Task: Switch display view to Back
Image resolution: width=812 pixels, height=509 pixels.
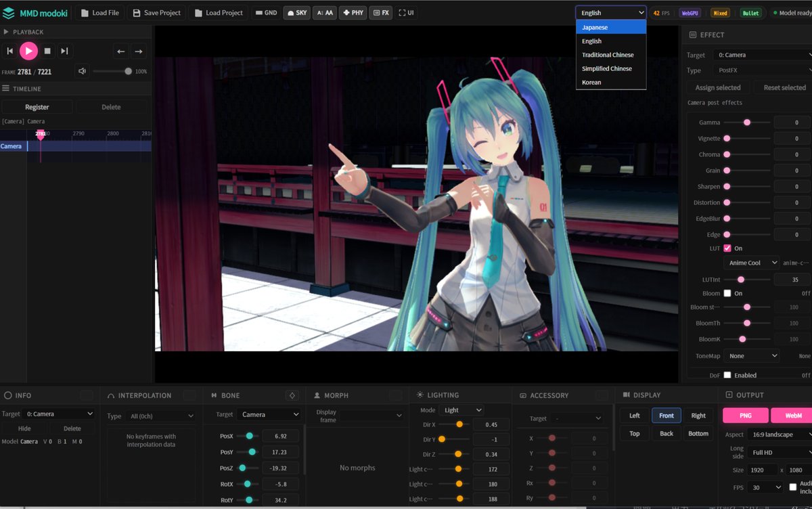Action: coord(667,433)
